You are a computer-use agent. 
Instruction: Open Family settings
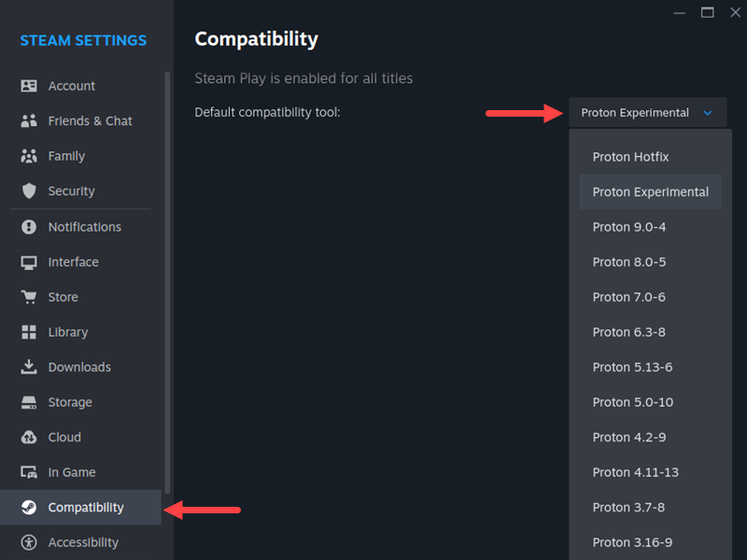63,156
